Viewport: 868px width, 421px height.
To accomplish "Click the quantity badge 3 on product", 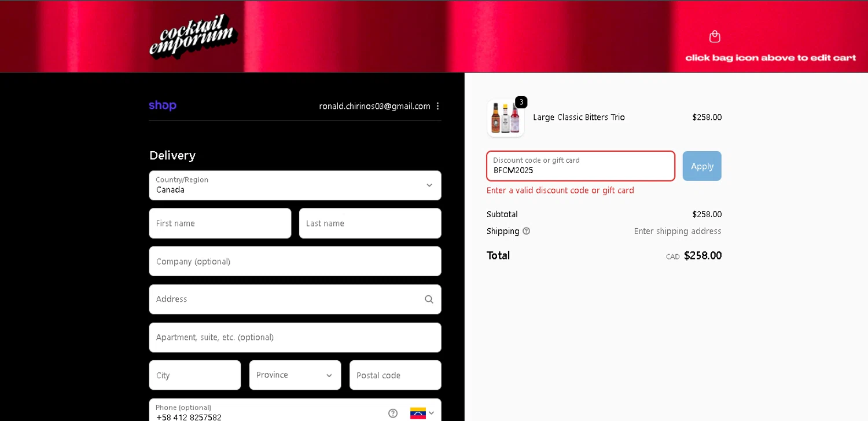I will click(x=521, y=102).
